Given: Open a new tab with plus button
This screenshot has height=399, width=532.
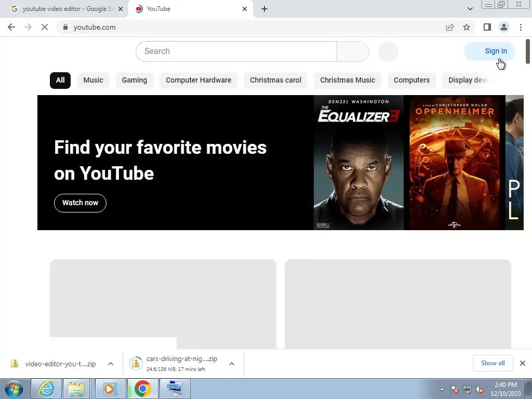Looking at the screenshot, I should pos(264,9).
